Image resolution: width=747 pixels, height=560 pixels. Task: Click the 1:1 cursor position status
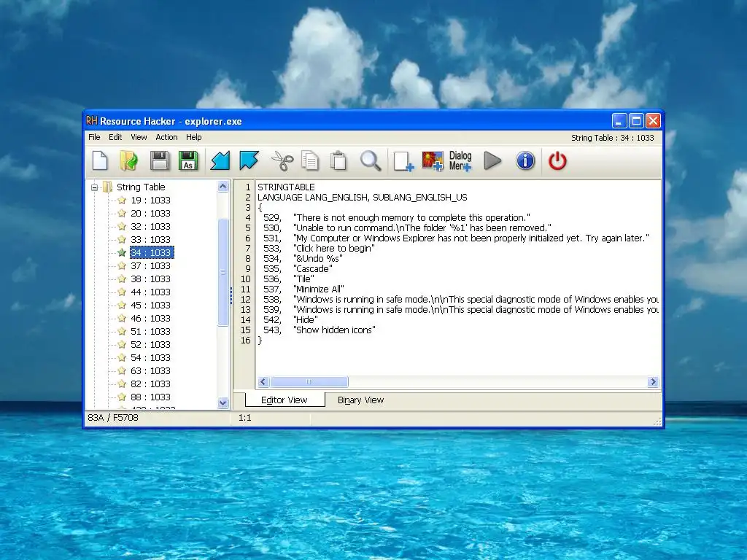[x=245, y=418]
